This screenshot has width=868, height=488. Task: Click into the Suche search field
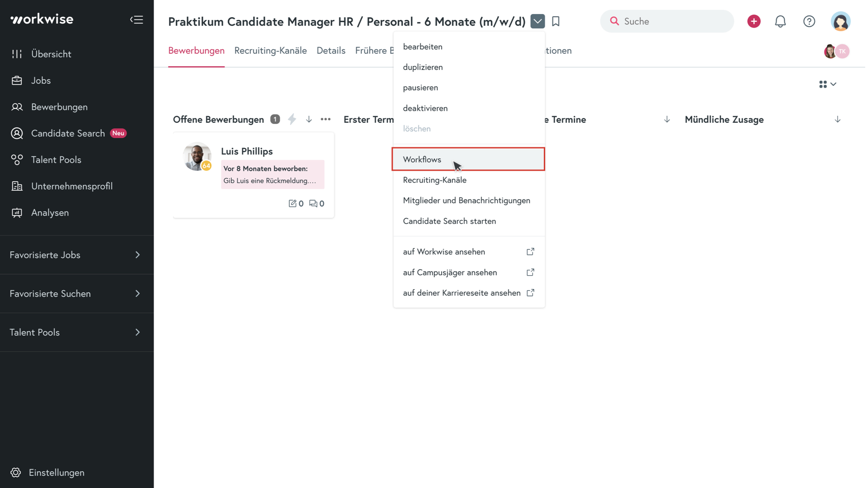pyautogui.click(x=667, y=21)
